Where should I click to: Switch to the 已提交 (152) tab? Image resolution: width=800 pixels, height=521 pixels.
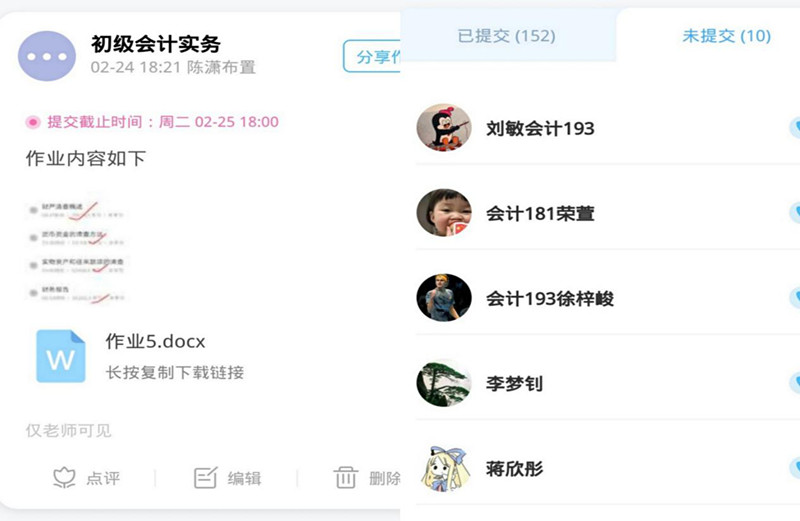507,36
